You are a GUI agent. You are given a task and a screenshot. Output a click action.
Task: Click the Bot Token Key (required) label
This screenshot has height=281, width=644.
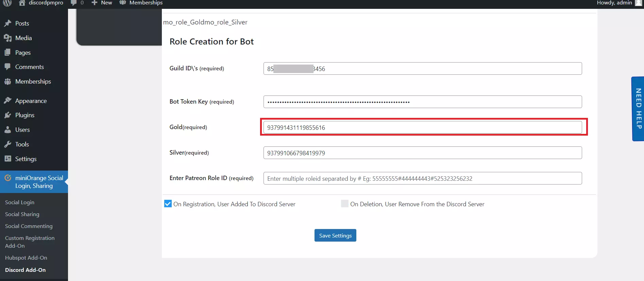(202, 102)
